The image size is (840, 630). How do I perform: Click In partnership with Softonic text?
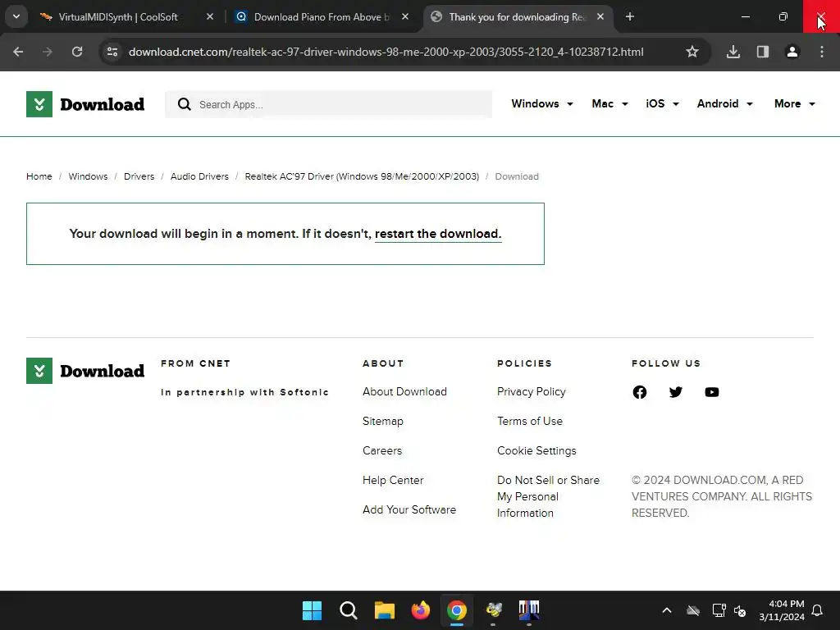[x=244, y=392]
